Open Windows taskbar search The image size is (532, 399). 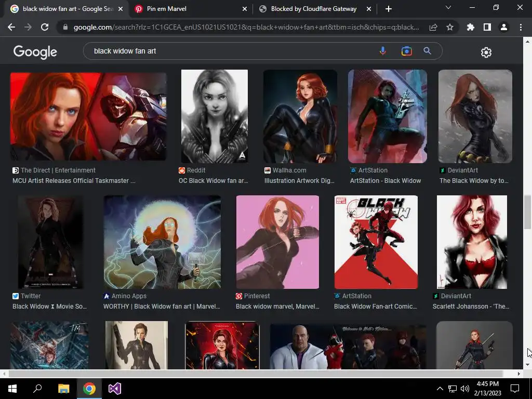pos(37,389)
